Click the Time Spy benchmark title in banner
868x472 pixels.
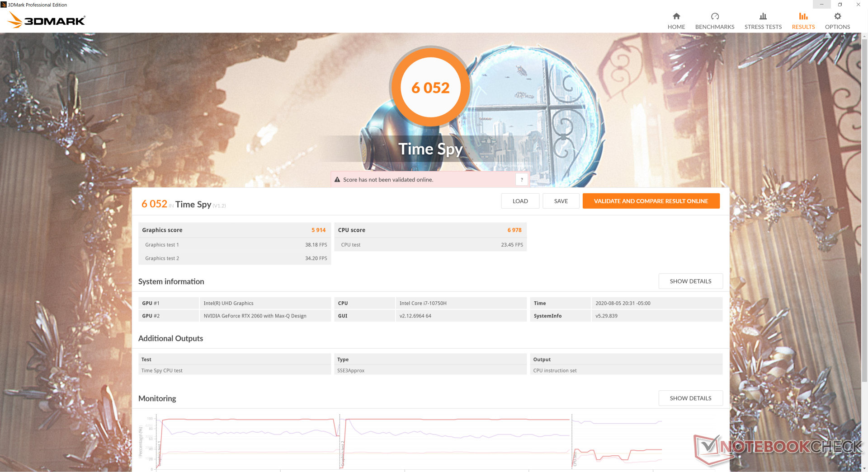pos(430,149)
